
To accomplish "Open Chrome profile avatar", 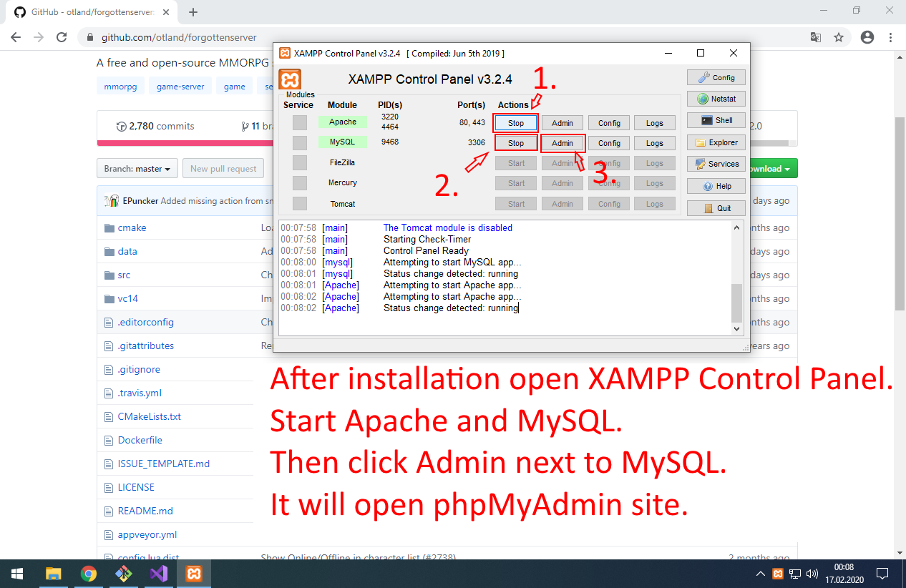I will [x=867, y=37].
